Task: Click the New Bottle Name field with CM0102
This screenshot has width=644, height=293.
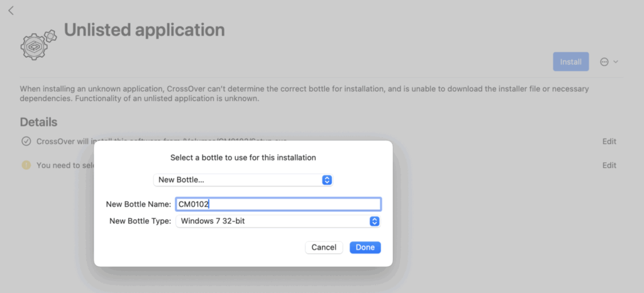Action: (x=278, y=204)
